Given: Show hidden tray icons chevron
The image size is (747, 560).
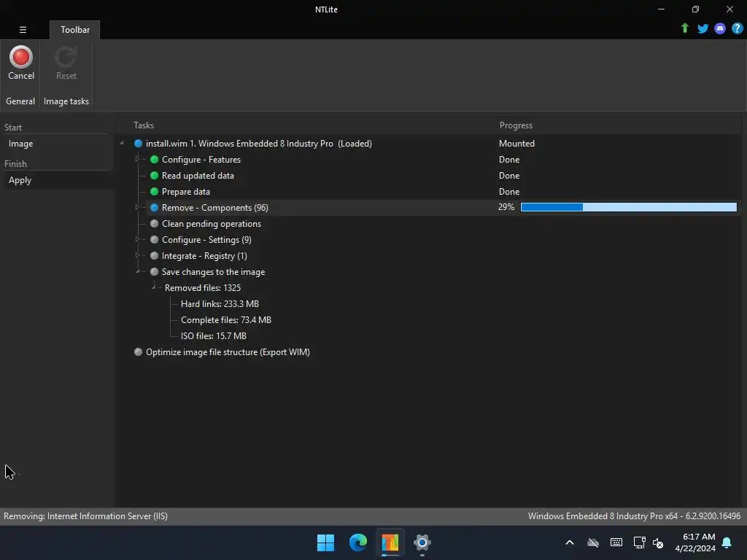Looking at the screenshot, I should [x=569, y=542].
